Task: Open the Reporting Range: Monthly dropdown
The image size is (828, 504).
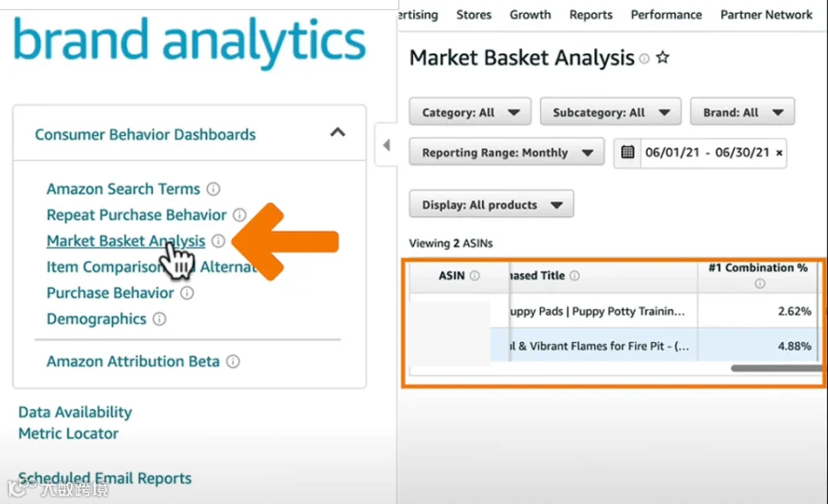Action: coord(506,153)
